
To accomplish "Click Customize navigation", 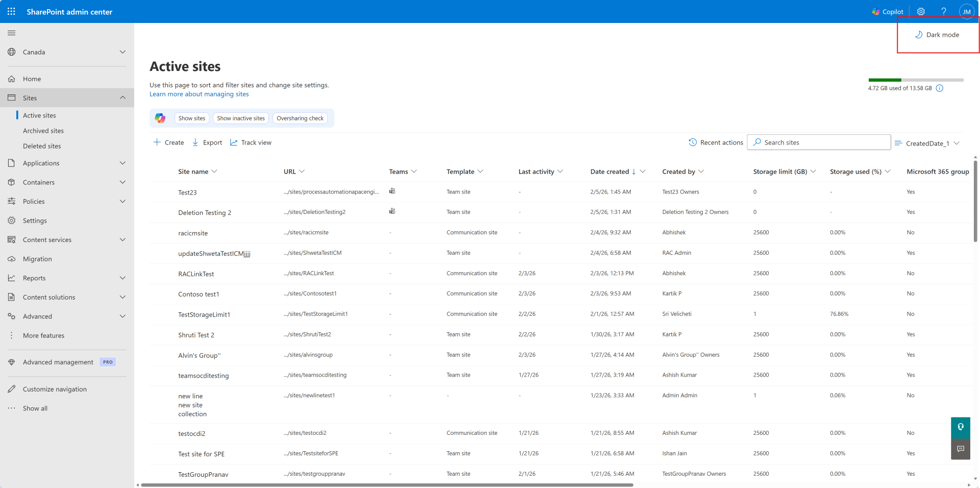I will click(x=67, y=389).
